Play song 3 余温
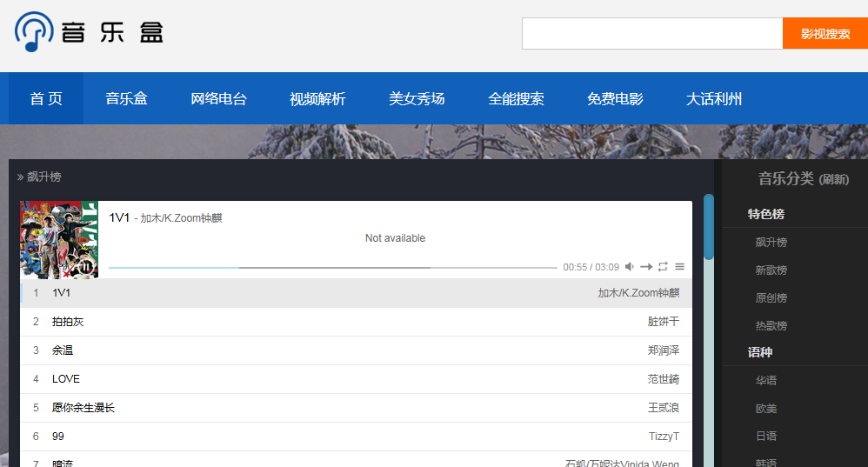Screen dimensions: 868x467 click(356, 350)
